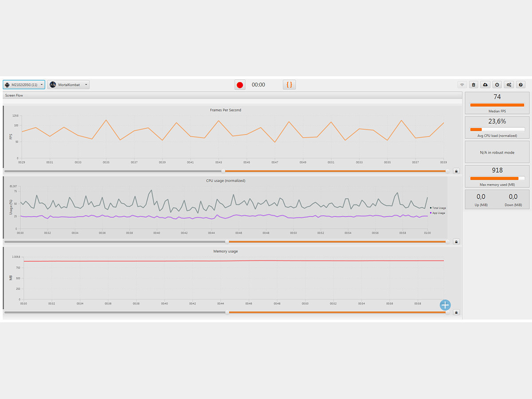This screenshot has width=532, height=399.
Task: Open settings via the gears icon
Action: (x=509, y=85)
